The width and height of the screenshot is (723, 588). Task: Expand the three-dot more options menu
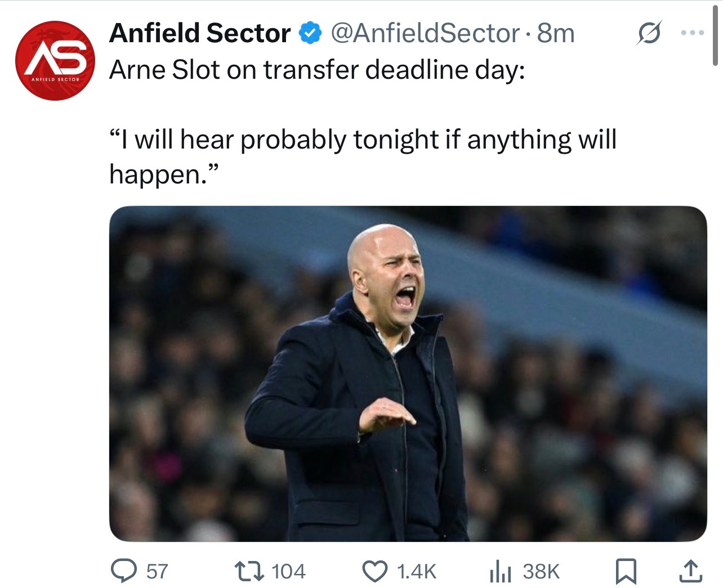pos(693,33)
